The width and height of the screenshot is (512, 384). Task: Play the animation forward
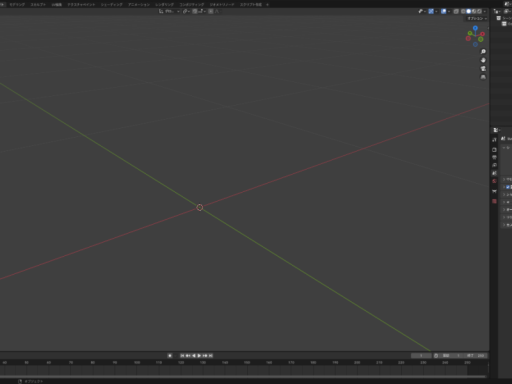(199, 356)
